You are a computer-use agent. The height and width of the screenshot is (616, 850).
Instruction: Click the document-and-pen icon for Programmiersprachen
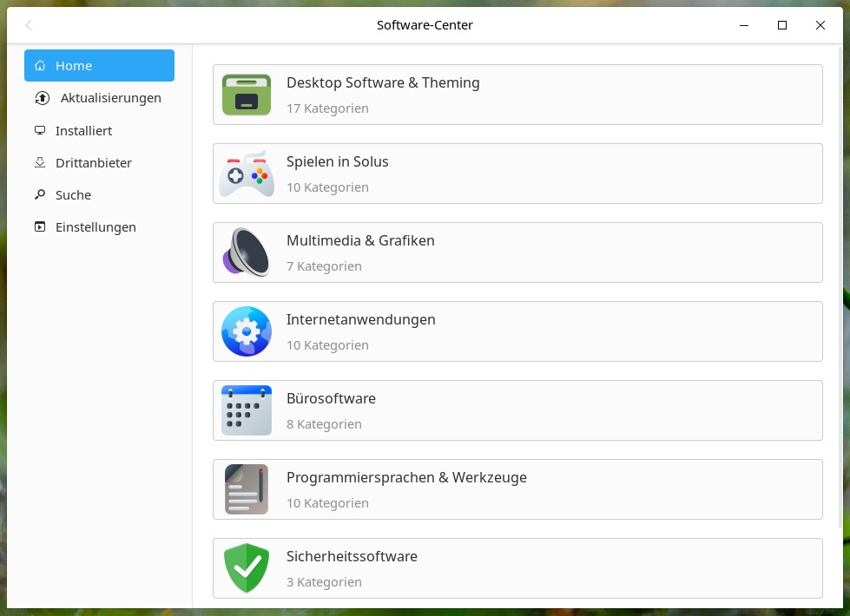tap(246, 489)
